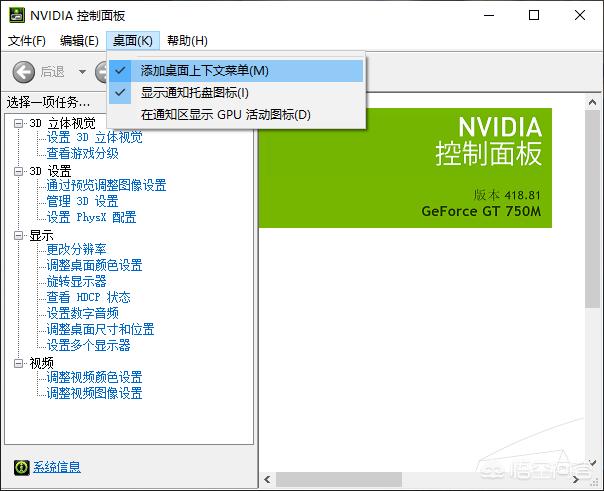The height and width of the screenshot is (491, 604).
Task: Collapse the 显示 tree node
Action: click(18, 235)
